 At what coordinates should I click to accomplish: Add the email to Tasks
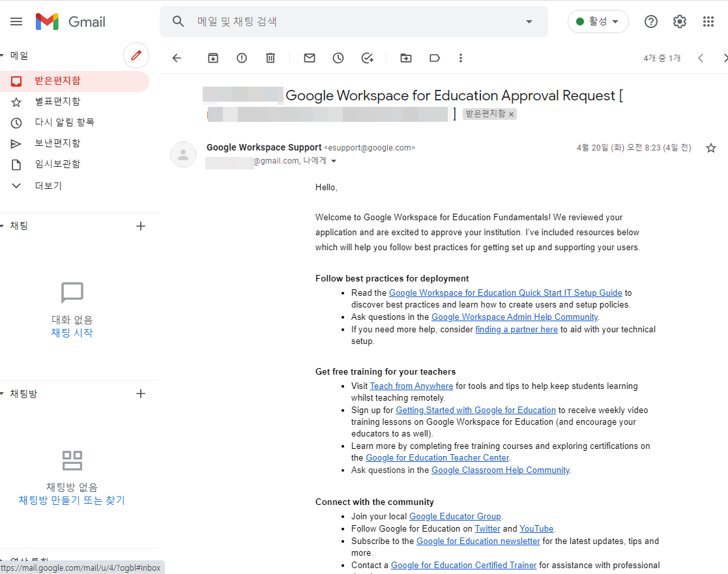point(367,58)
